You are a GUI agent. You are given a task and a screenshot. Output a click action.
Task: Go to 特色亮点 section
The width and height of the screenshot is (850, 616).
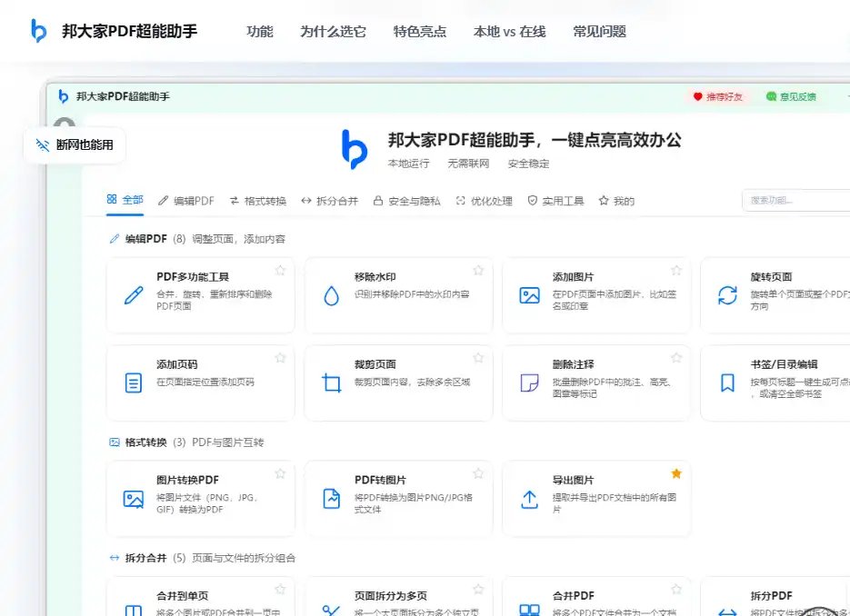coord(420,32)
